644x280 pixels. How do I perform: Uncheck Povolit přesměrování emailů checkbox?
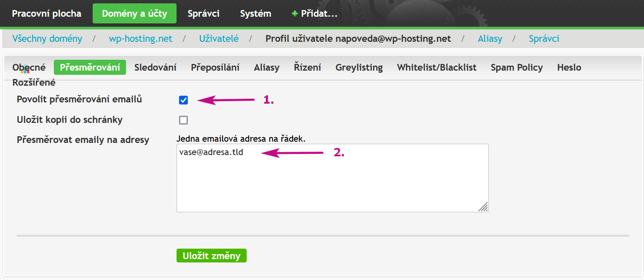pyautogui.click(x=183, y=100)
